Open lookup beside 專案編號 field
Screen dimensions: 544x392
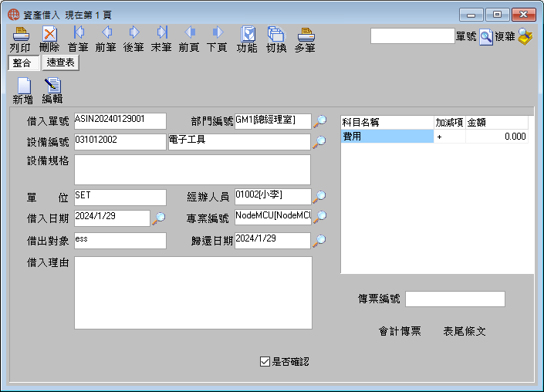tap(320, 217)
